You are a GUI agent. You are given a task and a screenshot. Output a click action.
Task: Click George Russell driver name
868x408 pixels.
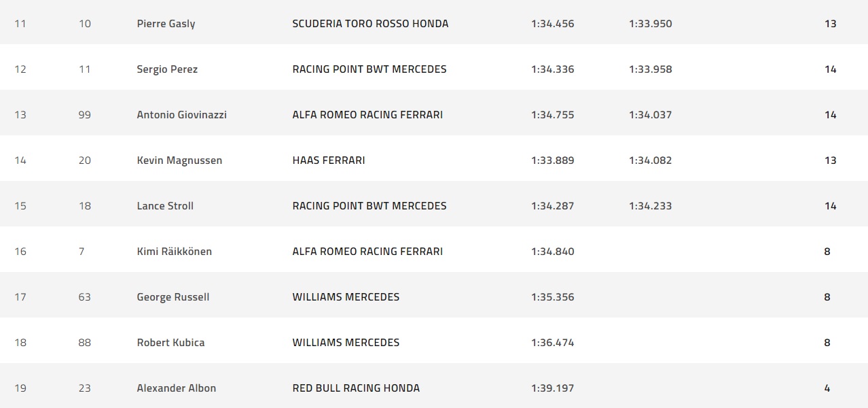173,297
